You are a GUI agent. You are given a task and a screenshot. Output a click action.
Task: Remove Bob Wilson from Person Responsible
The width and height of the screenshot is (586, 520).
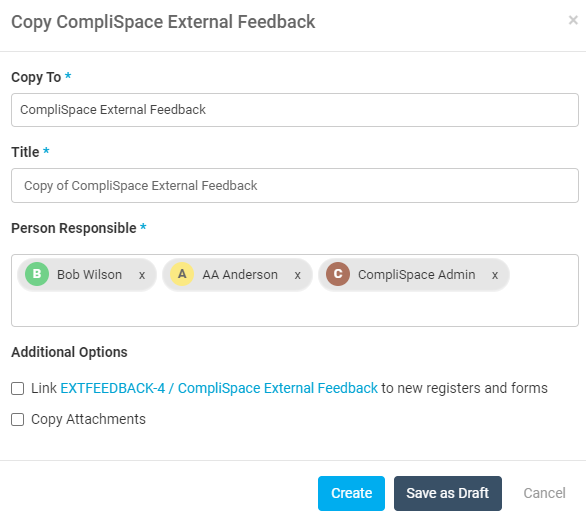click(x=142, y=276)
